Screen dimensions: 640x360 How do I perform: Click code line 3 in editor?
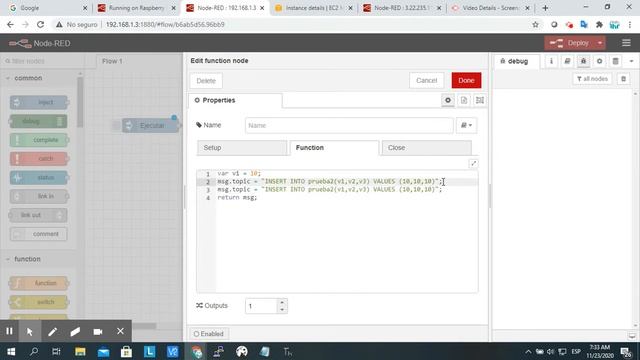pos(330,190)
